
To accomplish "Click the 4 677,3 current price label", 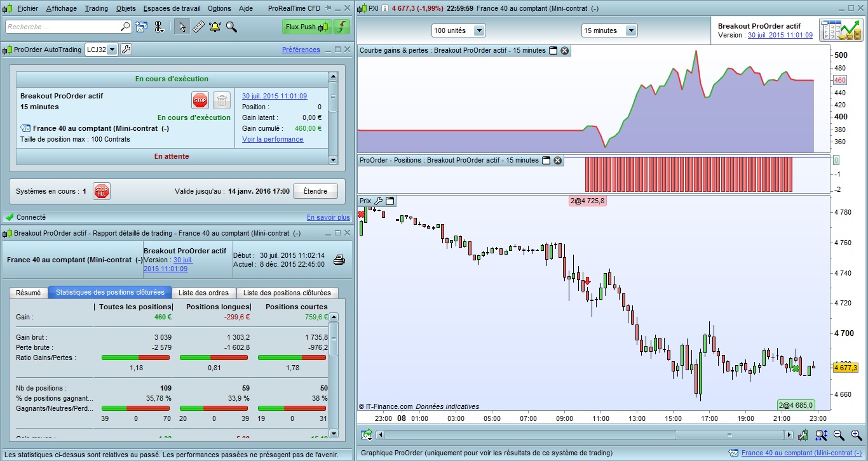I will (x=846, y=368).
